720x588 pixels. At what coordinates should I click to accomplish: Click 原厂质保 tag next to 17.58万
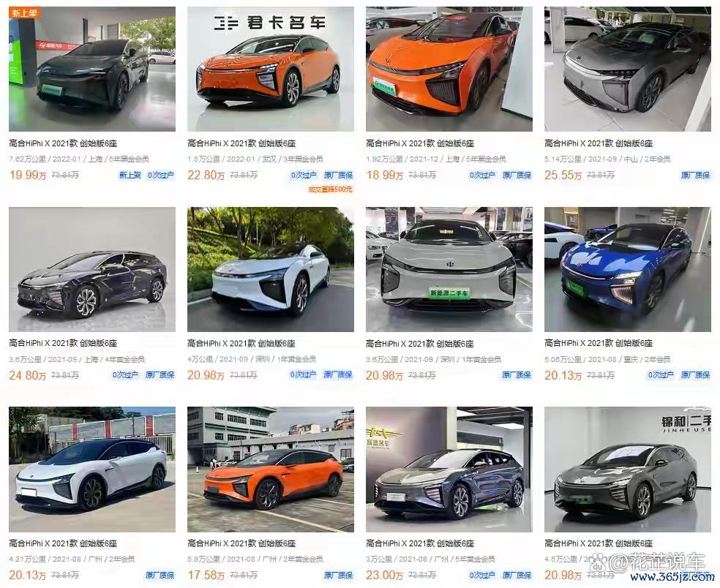point(339,575)
